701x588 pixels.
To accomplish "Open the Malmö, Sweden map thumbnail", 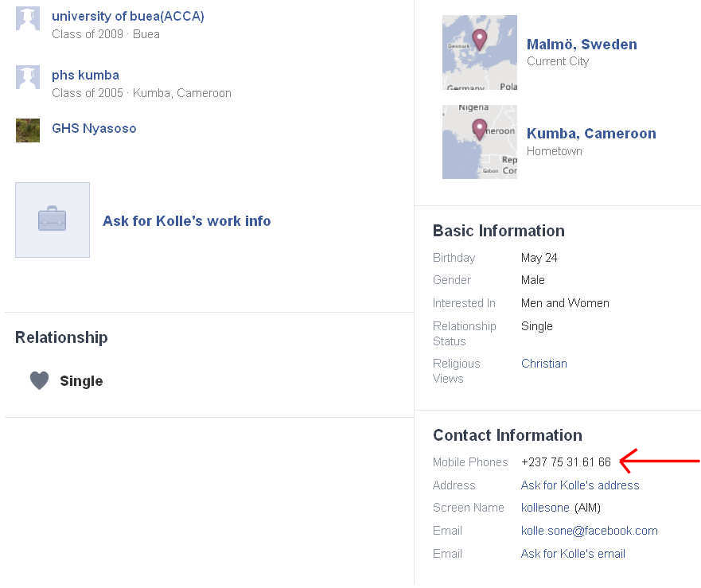I will pos(479,53).
